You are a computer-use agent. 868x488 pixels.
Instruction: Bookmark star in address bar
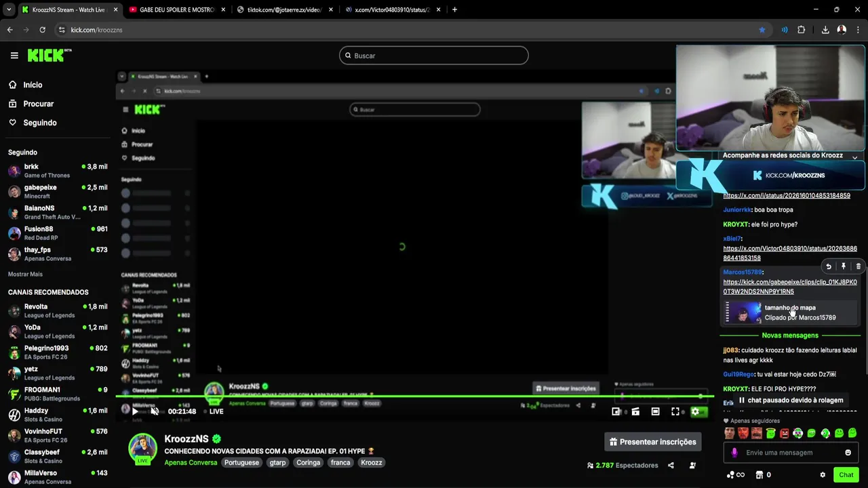[x=762, y=30]
